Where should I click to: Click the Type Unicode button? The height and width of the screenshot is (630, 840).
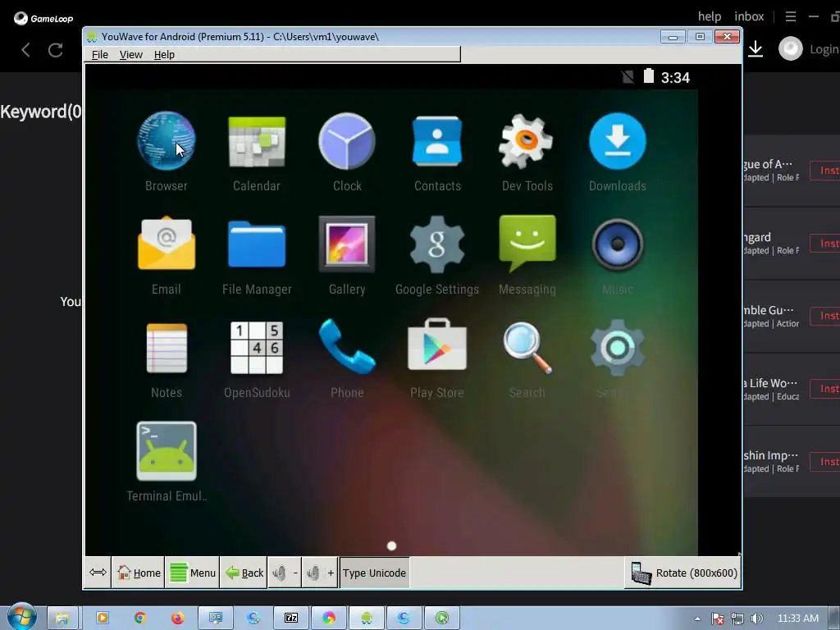click(374, 573)
